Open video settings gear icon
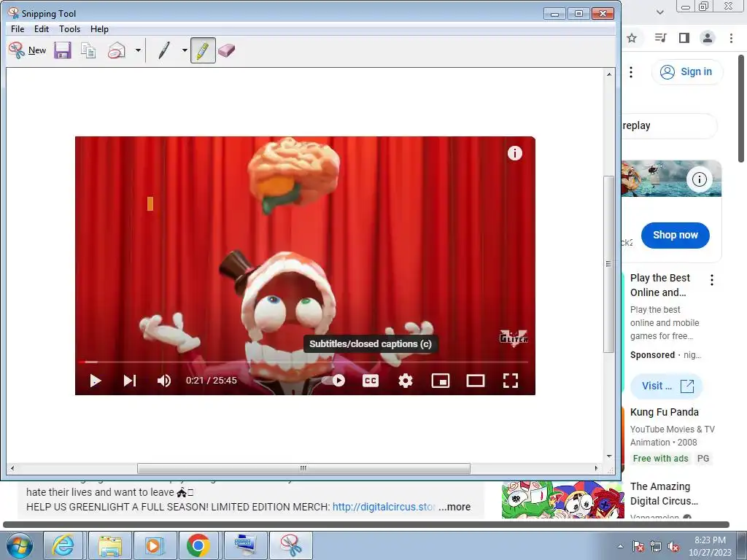Image resolution: width=747 pixels, height=560 pixels. (406, 381)
